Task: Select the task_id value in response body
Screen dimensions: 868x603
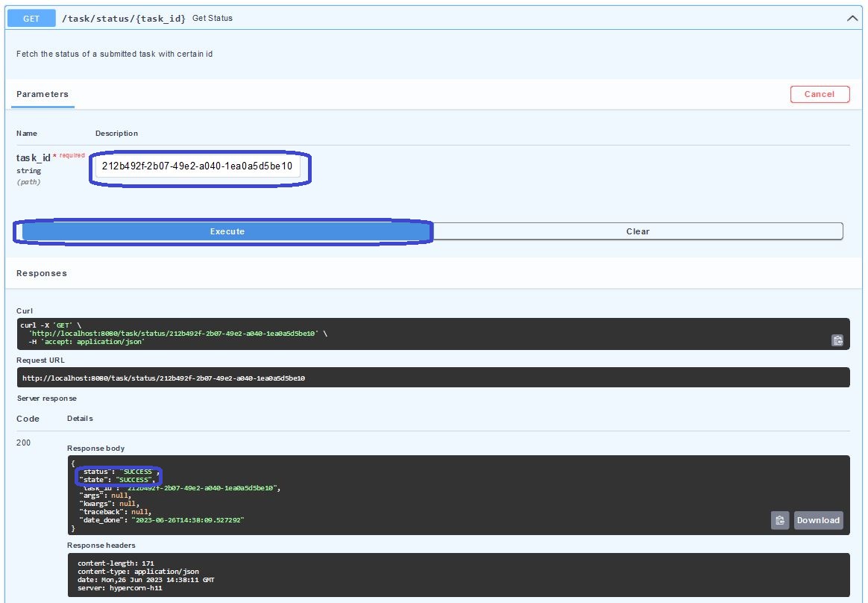Action: pyautogui.click(x=202, y=488)
